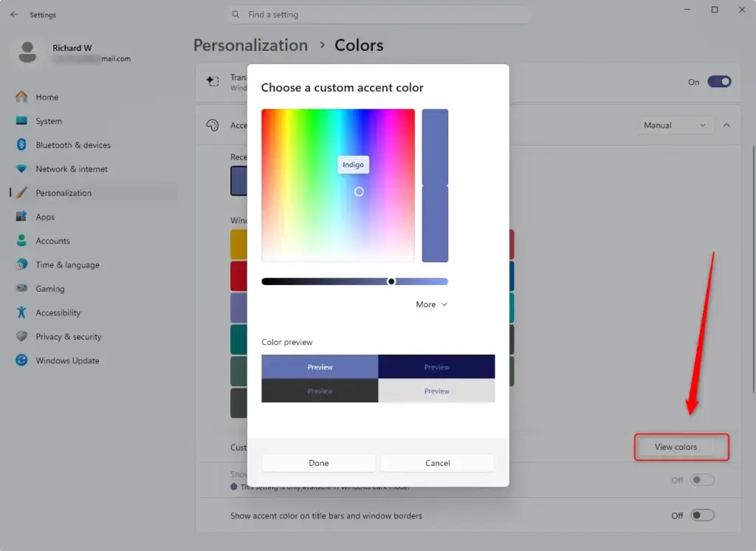Click the Indigo color tooltip label
This screenshot has width=756, height=551.
(354, 165)
